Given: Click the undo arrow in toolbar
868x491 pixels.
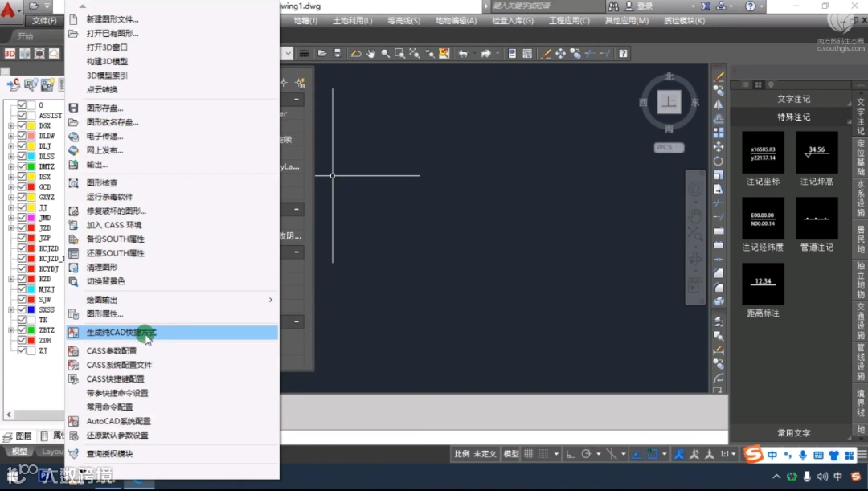Looking at the screenshot, I should coord(464,54).
